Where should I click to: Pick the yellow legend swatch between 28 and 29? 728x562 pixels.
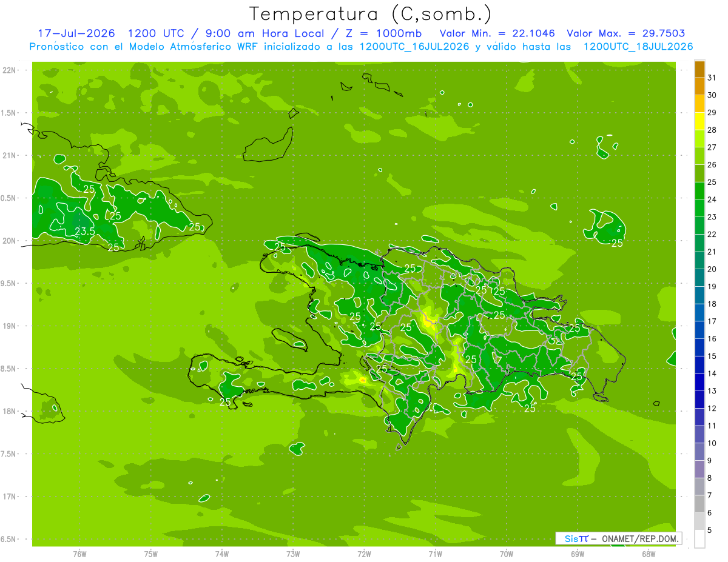tap(699, 121)
